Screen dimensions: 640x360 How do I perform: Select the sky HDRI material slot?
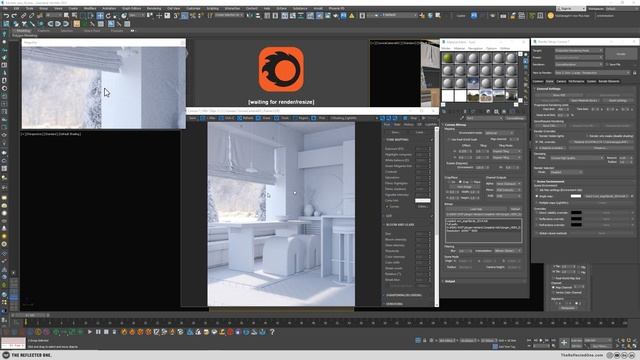click(x=473, y=83)
